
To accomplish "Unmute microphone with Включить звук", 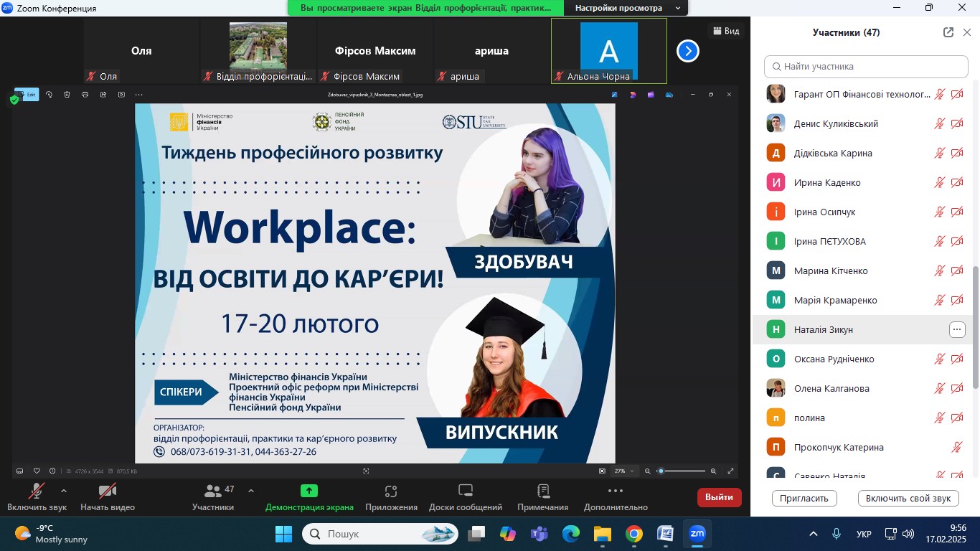I will [37, 497].
